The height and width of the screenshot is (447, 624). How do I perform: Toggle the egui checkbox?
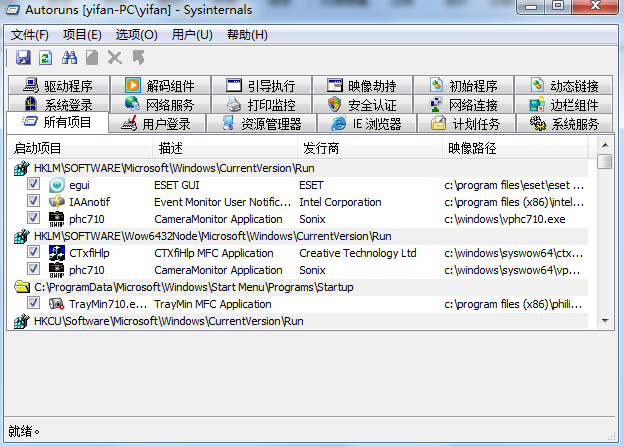33,184
